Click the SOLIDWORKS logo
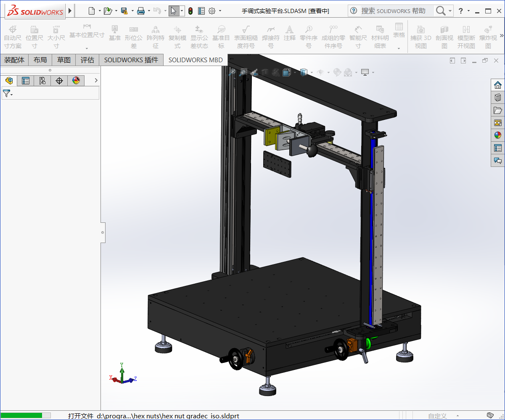Screen dimensions: 505x420 point(36,11)
